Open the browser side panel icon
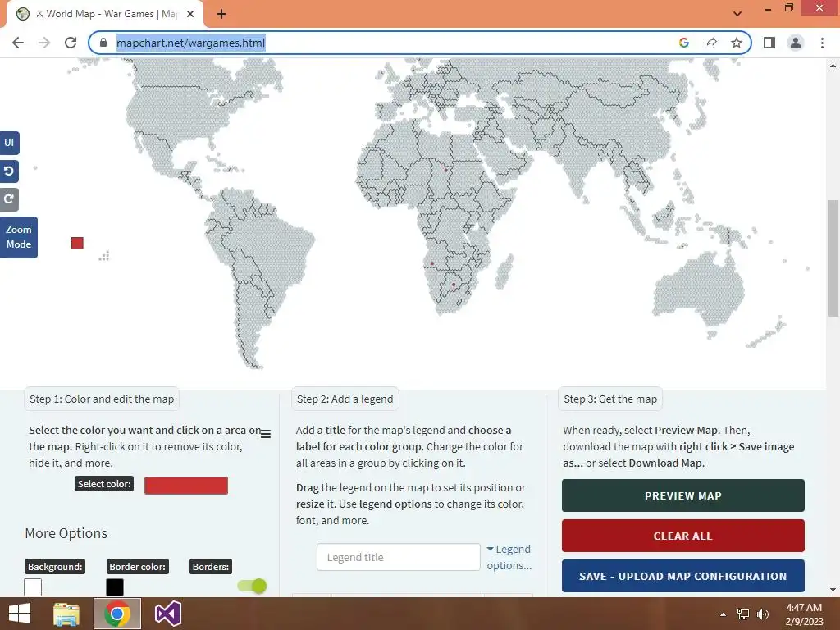Screen dimensions: 840x630 point(769,43)
